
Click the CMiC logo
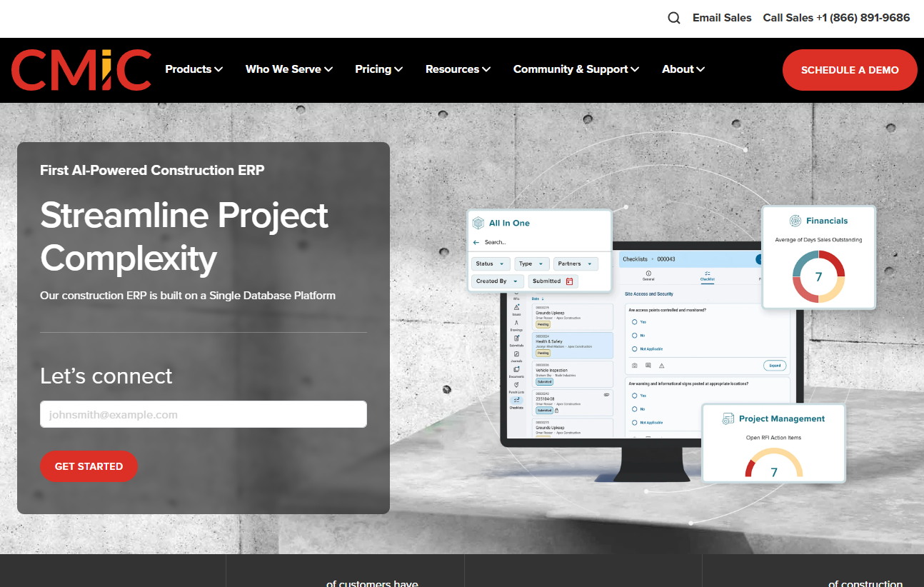coord(81,70)
